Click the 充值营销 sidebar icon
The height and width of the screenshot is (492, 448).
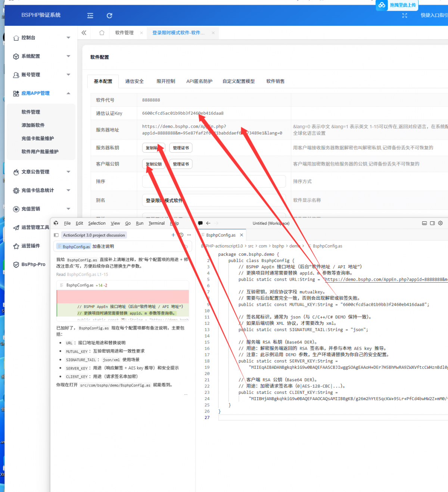point(16,209)
